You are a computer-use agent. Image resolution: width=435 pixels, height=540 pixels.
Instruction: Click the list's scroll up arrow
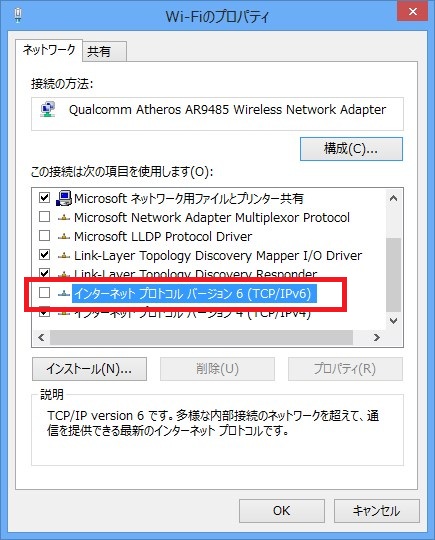point(393,199)
